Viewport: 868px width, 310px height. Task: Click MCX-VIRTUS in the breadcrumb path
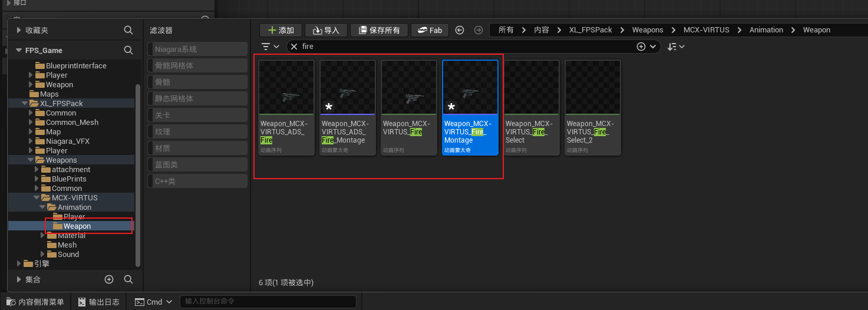(706, 30)
